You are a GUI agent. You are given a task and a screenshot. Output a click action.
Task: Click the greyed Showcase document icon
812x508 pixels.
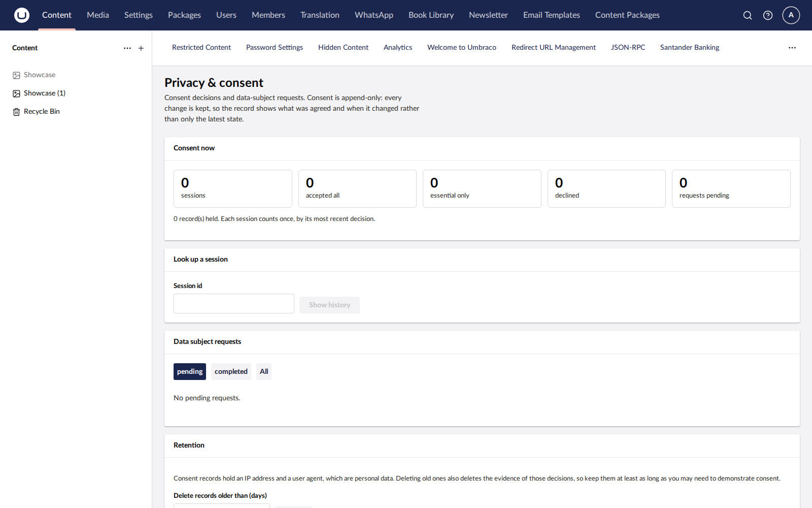coord(17,75)
